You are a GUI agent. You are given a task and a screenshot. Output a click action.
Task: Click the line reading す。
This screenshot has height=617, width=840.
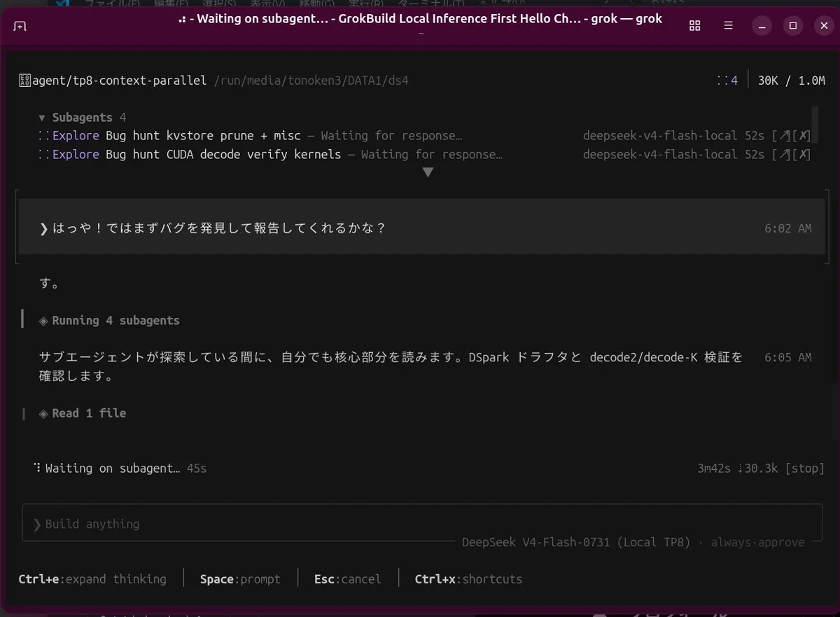coord(50,284)
